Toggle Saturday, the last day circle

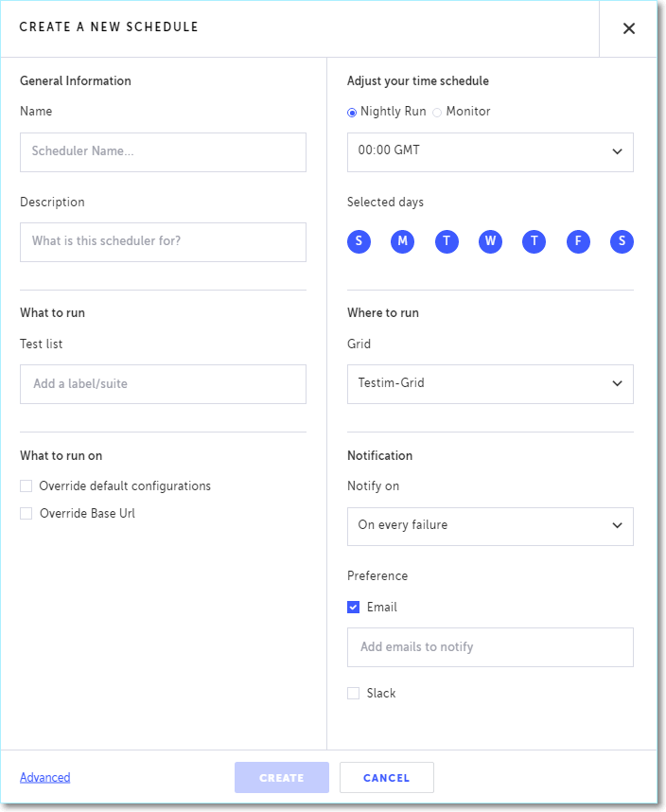(x=622, y=241)
